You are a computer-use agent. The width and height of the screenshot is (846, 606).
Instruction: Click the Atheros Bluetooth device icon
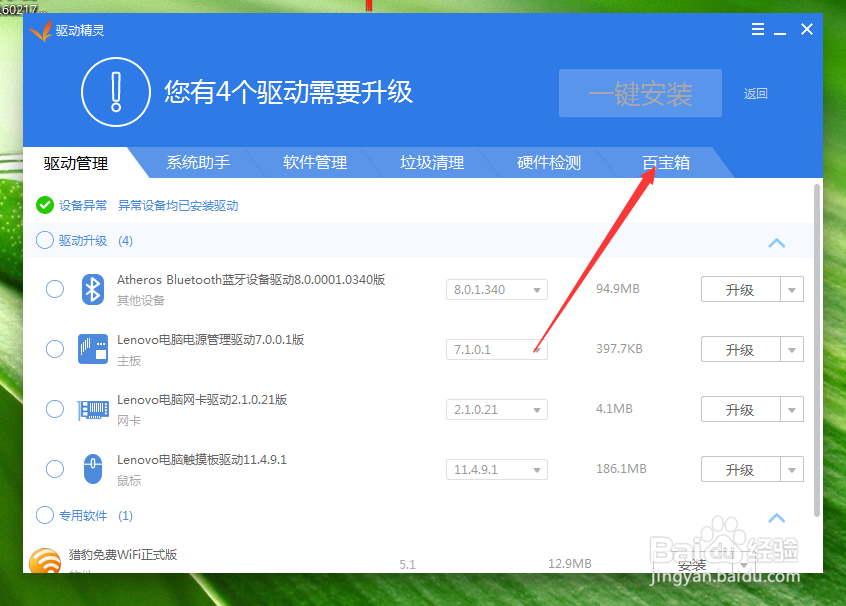pyautogui.click(x=93, y=289)
